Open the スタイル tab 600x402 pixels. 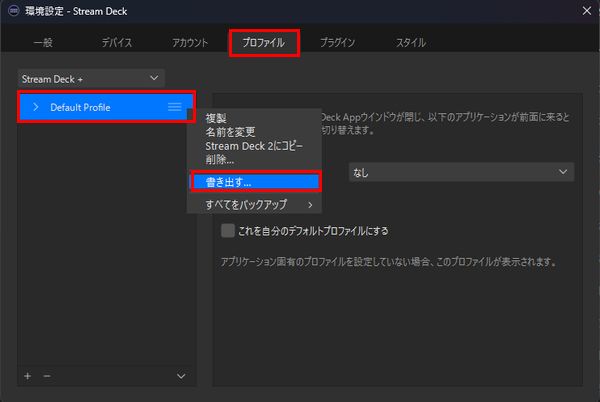[411, 42]
